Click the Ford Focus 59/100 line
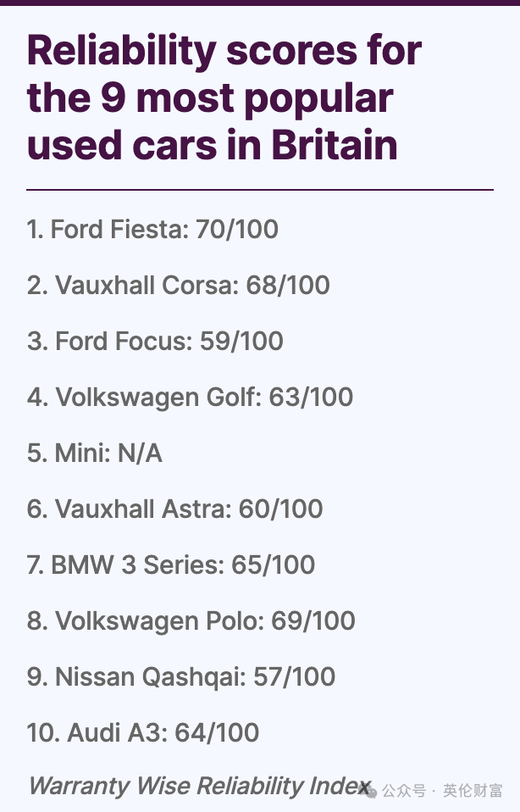 [x=155, y=342]
